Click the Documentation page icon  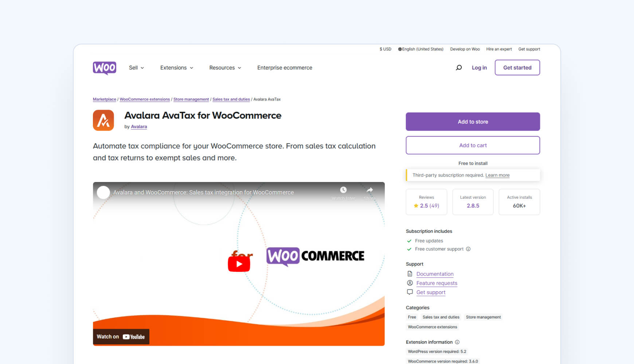point(410,274)
